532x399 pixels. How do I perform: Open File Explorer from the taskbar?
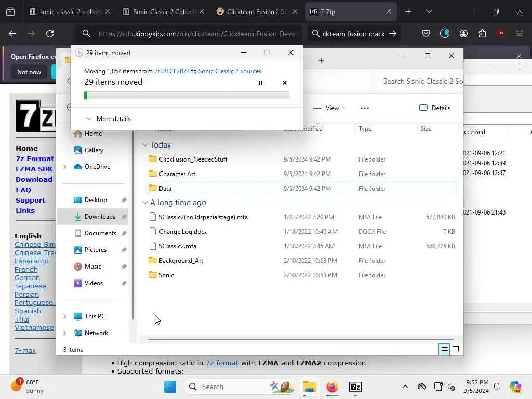coord(310,387)
